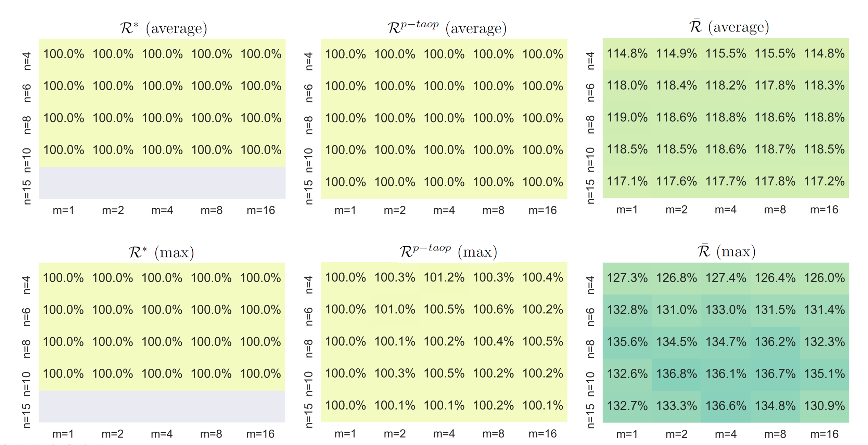This screenshot has width=868, height=445.
Task: Select the 119.0% cell in R-bar average
Action: [x=627, y=117]
